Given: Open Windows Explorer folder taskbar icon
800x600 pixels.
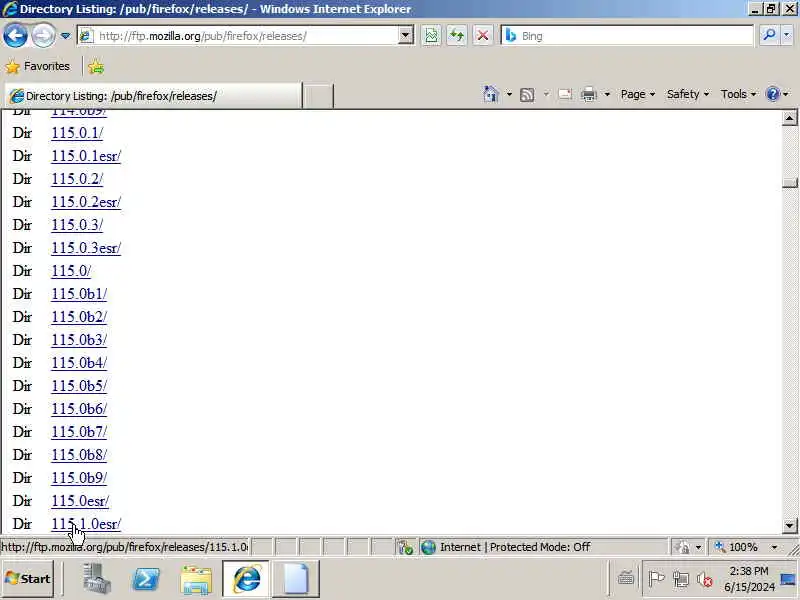Looking at the screenshot, I should (x=196, y=580).
